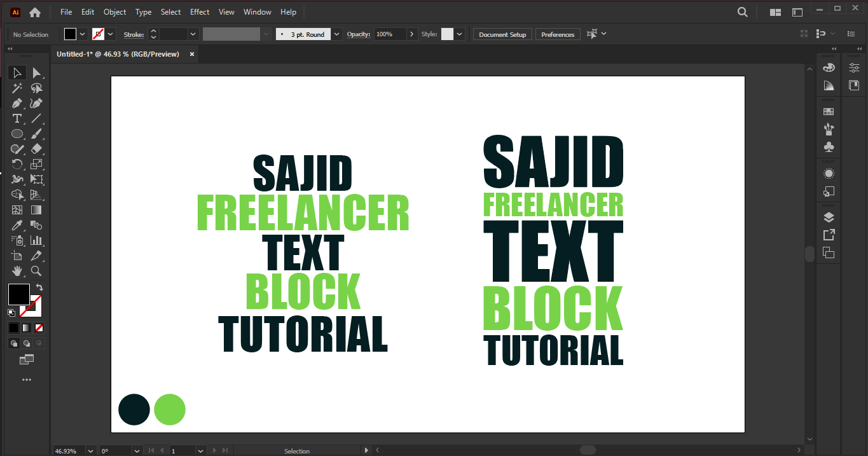Swap fill and stroke colors
Image resolution: width=868 pixels, height=456 pixels.
pos(39,287)
